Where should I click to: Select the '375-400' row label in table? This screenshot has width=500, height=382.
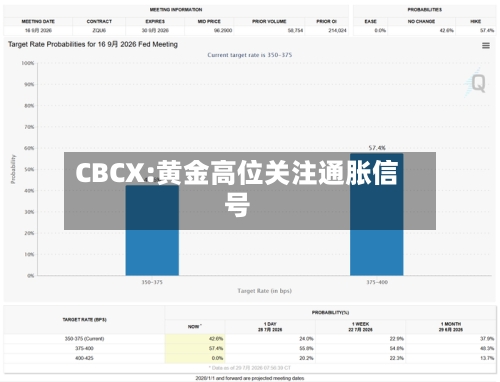(84, 348)
